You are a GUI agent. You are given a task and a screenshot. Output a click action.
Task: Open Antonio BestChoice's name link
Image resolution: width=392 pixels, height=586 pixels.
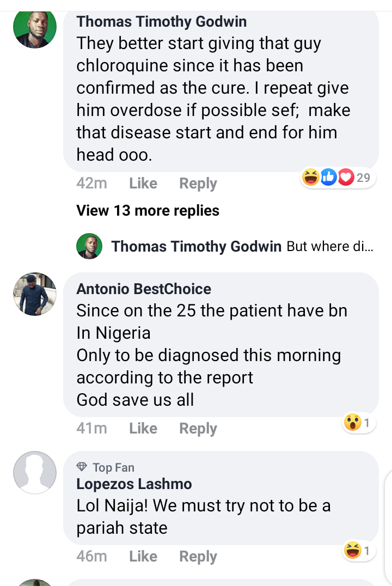point(144,289)
